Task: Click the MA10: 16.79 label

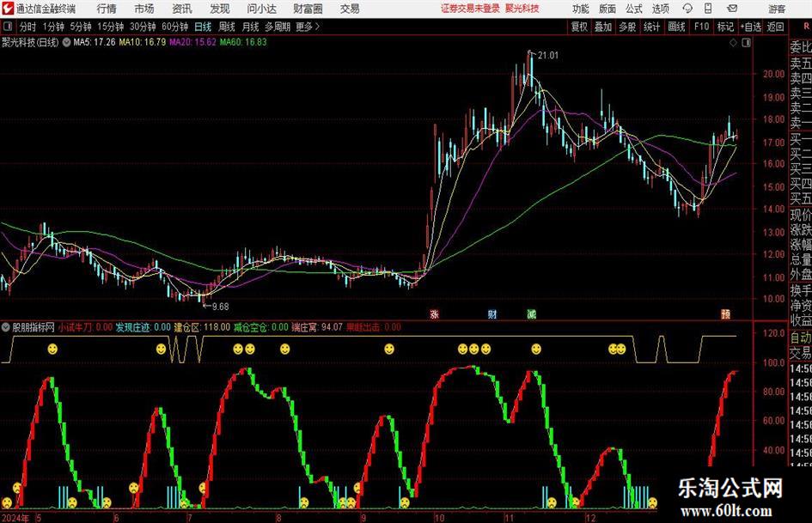Action: point(143,42)
